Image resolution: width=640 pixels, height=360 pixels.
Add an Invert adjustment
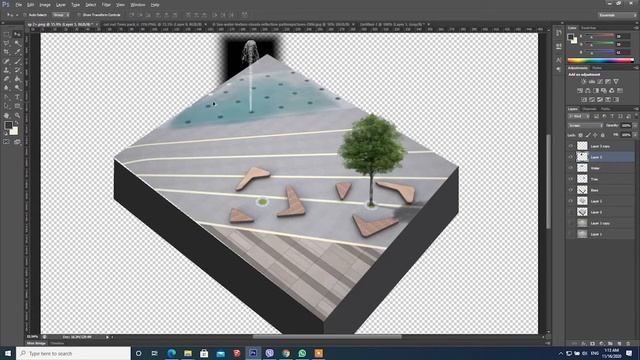pyautogui.click(x=584, y=100)
